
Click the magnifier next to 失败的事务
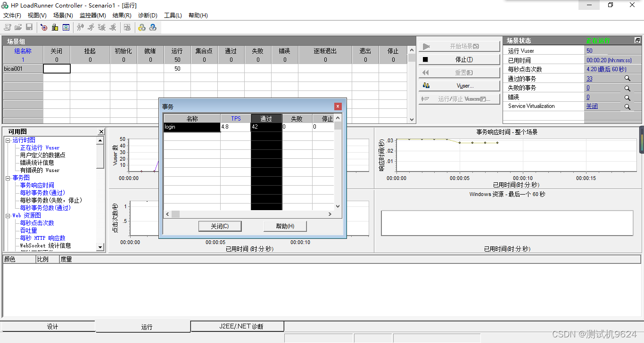[x=627, y=88]
